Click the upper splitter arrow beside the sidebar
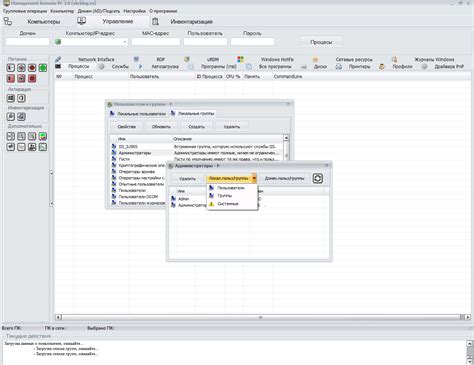Image resolution: width=474 pixels, height=365 pixels. (x=51, y=173)
